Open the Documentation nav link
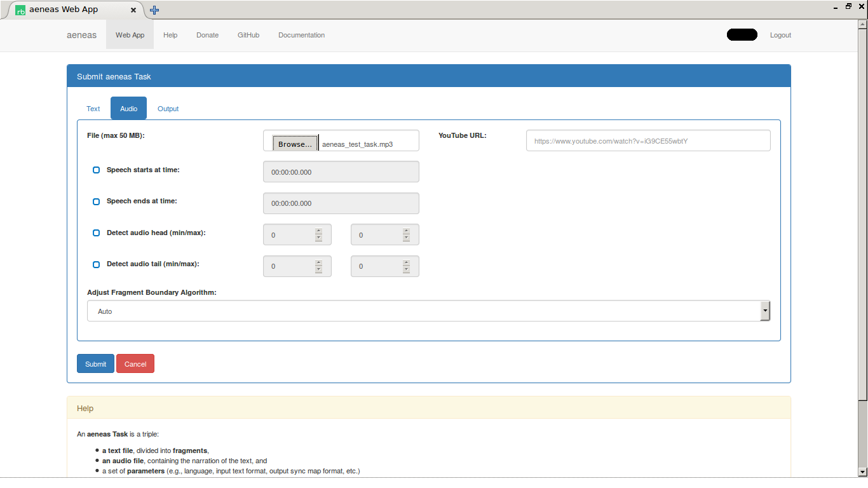The height and width of the screenshot is (488, 868). (301, 35)
